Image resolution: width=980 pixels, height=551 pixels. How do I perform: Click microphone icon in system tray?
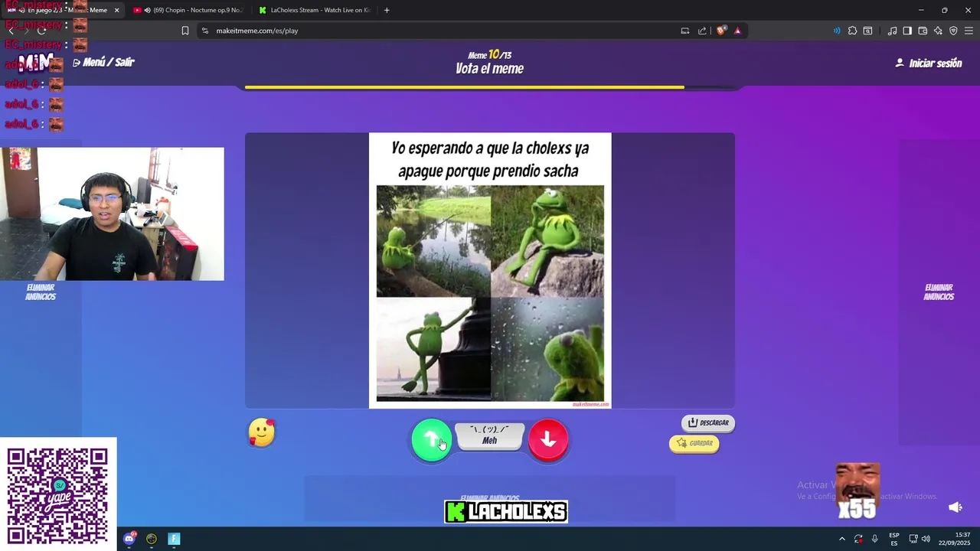(x=874, y=539)
